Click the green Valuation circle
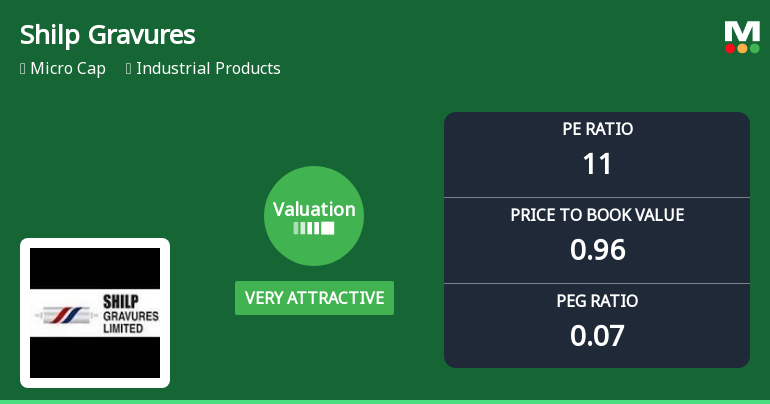The height and width of the screenshot is (404, 770). [314, 216]
